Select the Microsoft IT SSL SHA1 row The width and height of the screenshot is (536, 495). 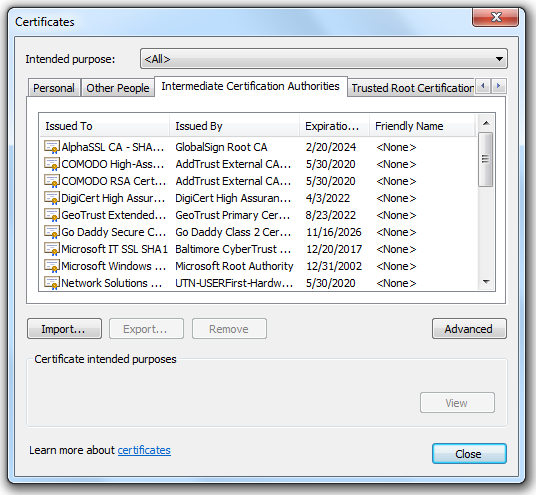pyautogui.click(x=258, y=249)
